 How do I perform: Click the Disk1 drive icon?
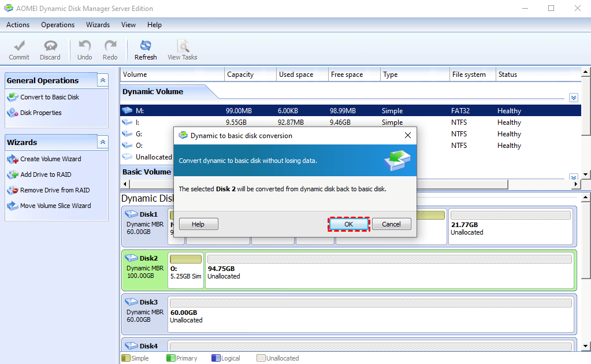pos(131,214)
